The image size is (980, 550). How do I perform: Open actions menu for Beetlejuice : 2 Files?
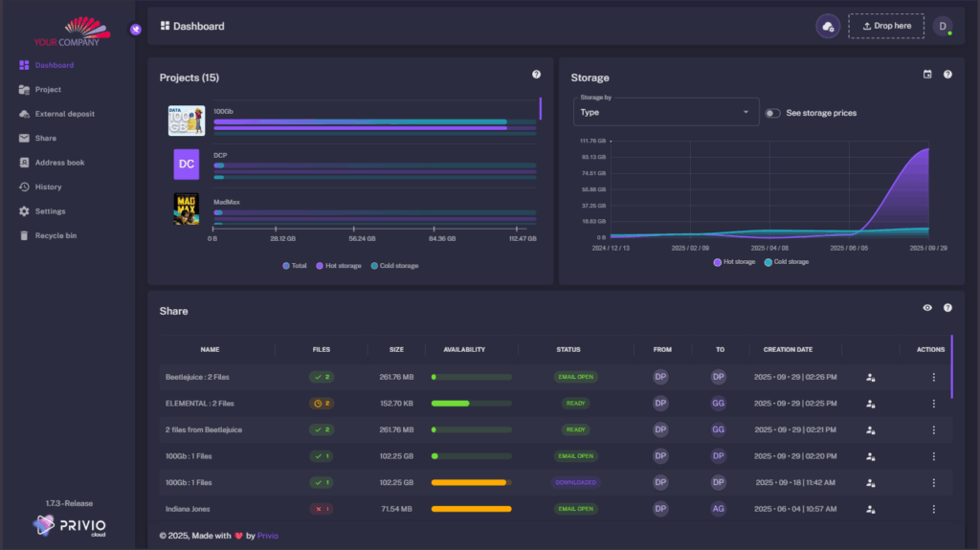[x=933, y=377]
